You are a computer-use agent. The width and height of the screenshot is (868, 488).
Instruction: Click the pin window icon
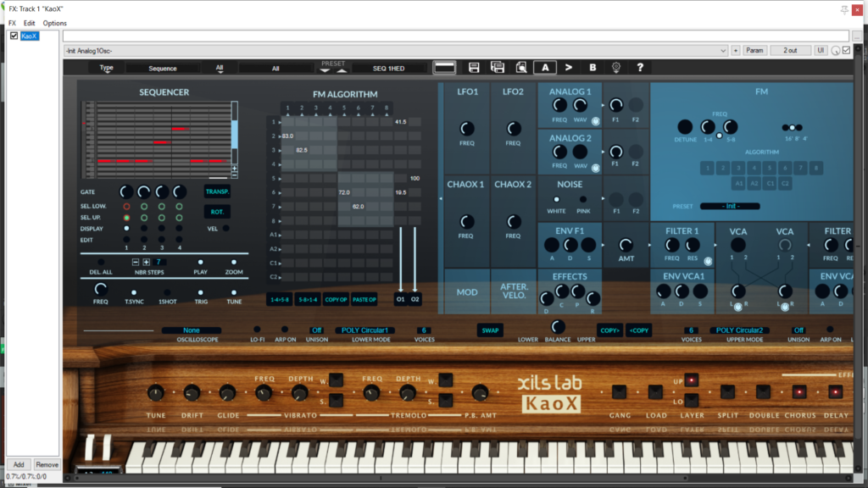844,9
